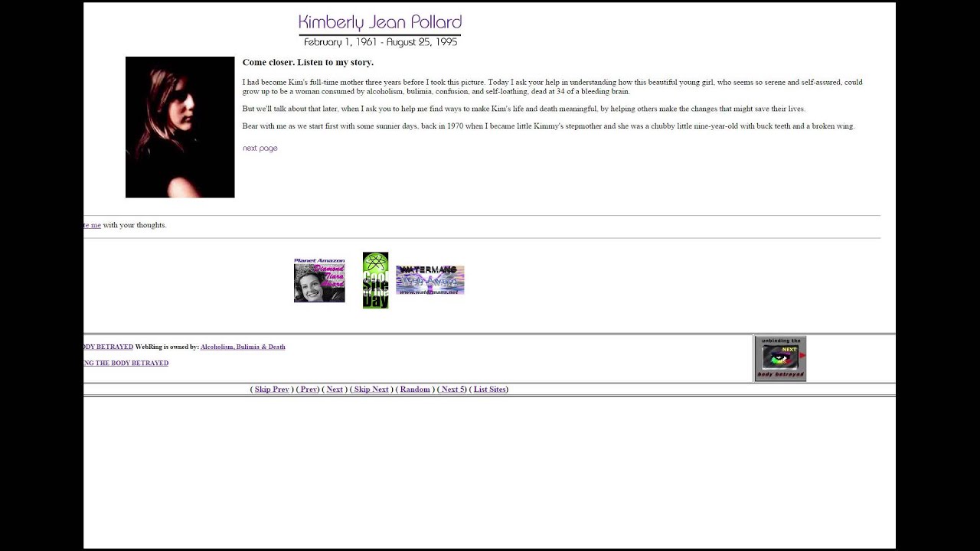Go to webring 'Skip Prev' link
This screenshot has width=980, height=551.
(x=272, y=390)
